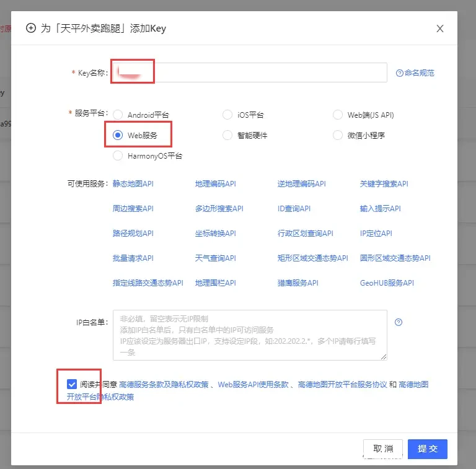Click the IP白名单 help question icon
The width and height of the screenshot is (476, 469).
click(399, 322)
